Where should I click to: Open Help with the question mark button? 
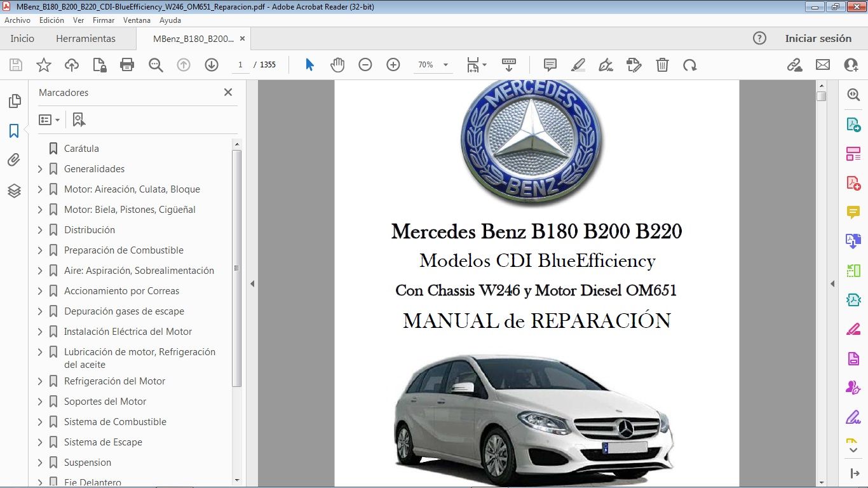[x=759, y=38]
